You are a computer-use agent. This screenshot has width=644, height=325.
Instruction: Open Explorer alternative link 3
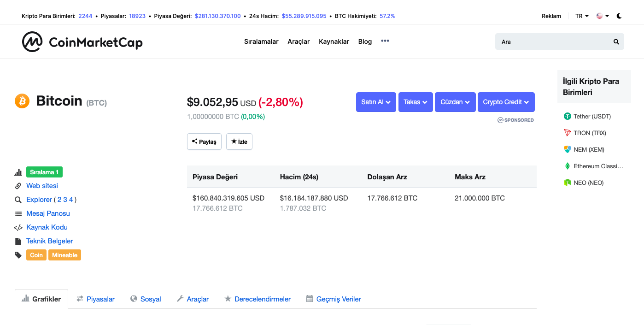click(65, 200)
